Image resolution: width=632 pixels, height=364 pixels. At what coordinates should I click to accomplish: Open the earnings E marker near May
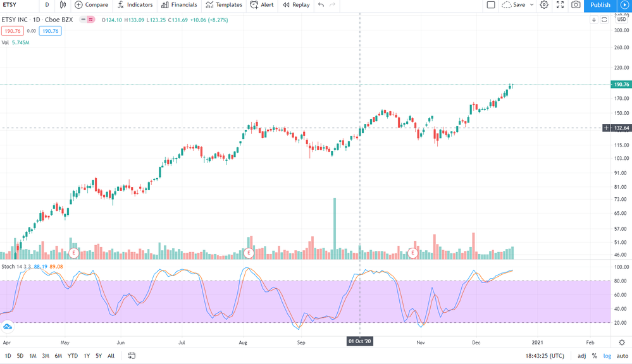pyautogui.click(x=73, y=253)
